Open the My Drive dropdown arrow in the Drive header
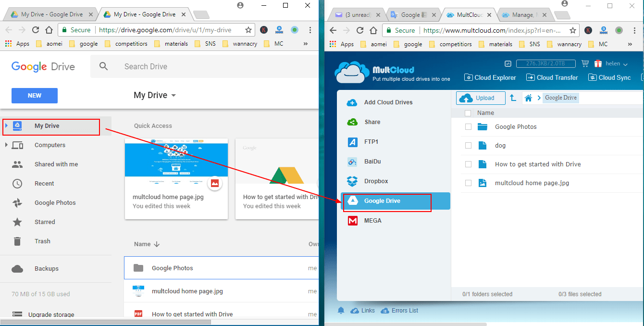 click(173, 95)
